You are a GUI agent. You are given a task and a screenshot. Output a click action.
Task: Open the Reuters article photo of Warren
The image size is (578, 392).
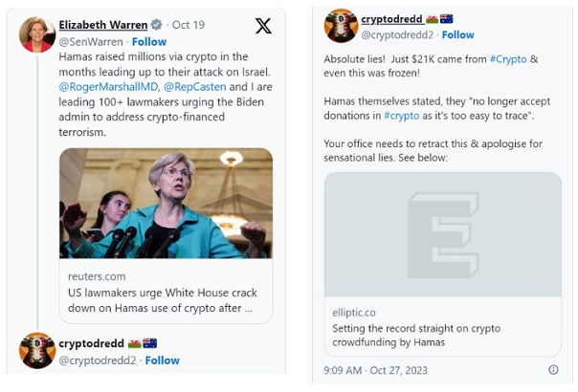click(x=166, y=204)
